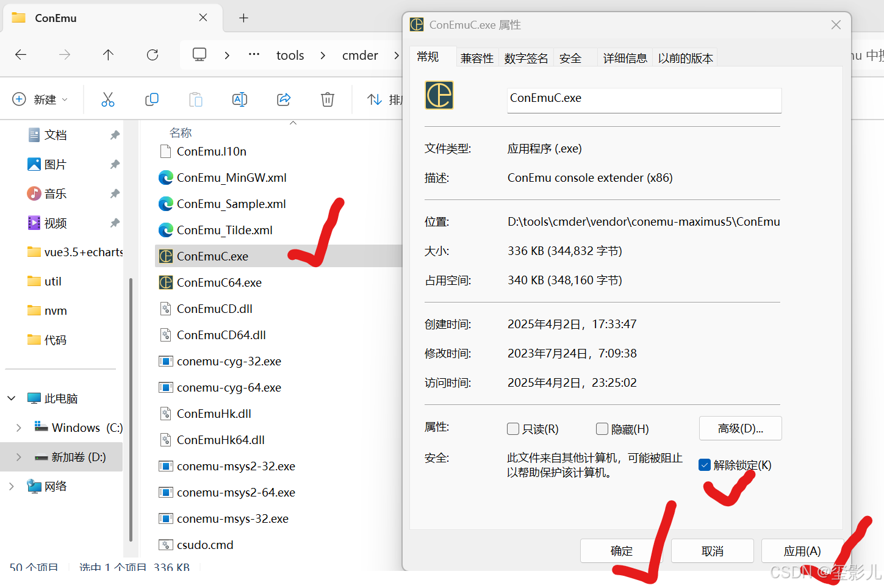Expand the Windows (C:) drive node

(x=19, y=428)
